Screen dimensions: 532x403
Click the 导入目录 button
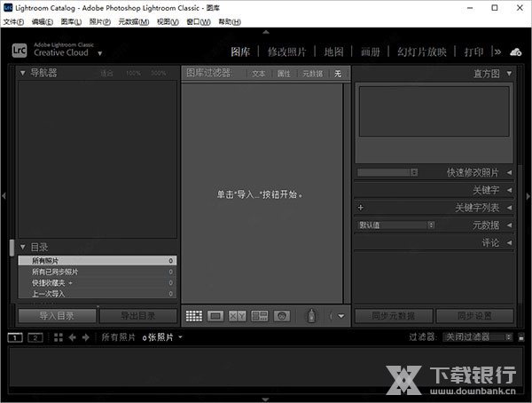pyautogui.click(x=57, y=316)
